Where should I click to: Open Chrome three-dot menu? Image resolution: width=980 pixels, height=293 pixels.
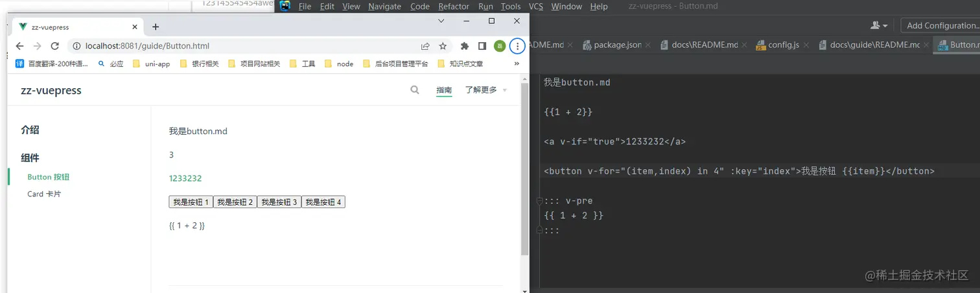(x=517, y=46)
